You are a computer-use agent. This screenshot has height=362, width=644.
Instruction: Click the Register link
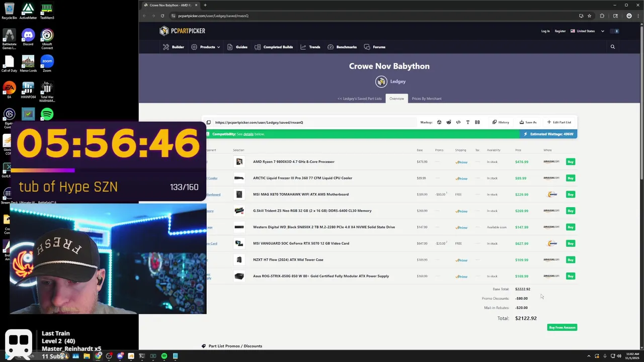pos(560,31)
